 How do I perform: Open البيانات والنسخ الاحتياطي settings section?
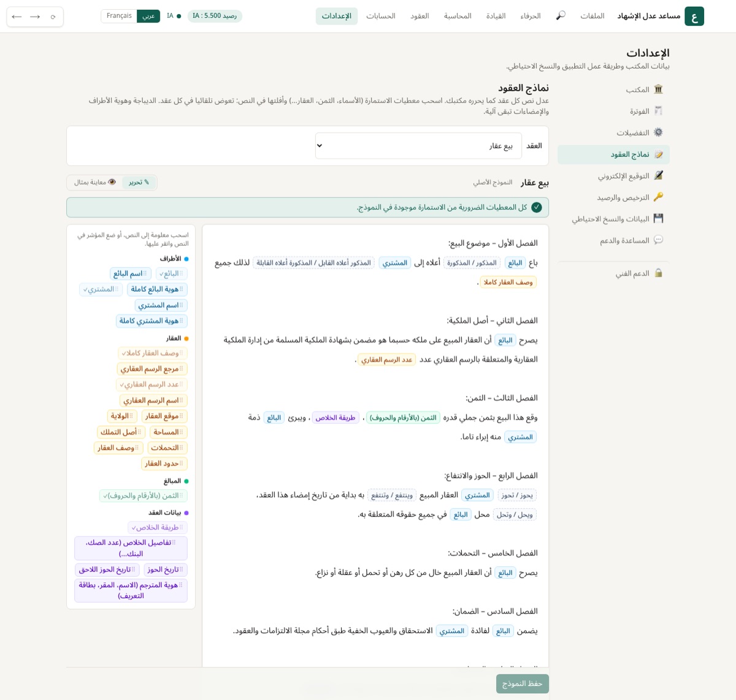[x=613, y=219]
